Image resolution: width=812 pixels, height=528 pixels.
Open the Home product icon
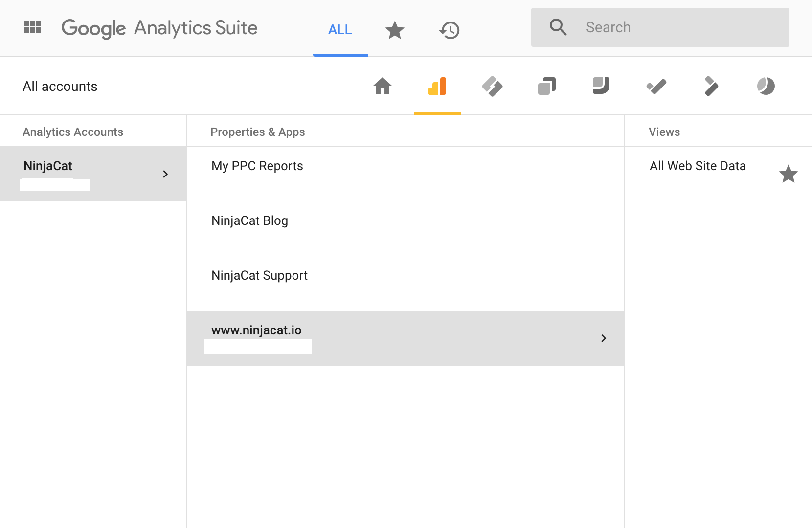click(383, 86)
